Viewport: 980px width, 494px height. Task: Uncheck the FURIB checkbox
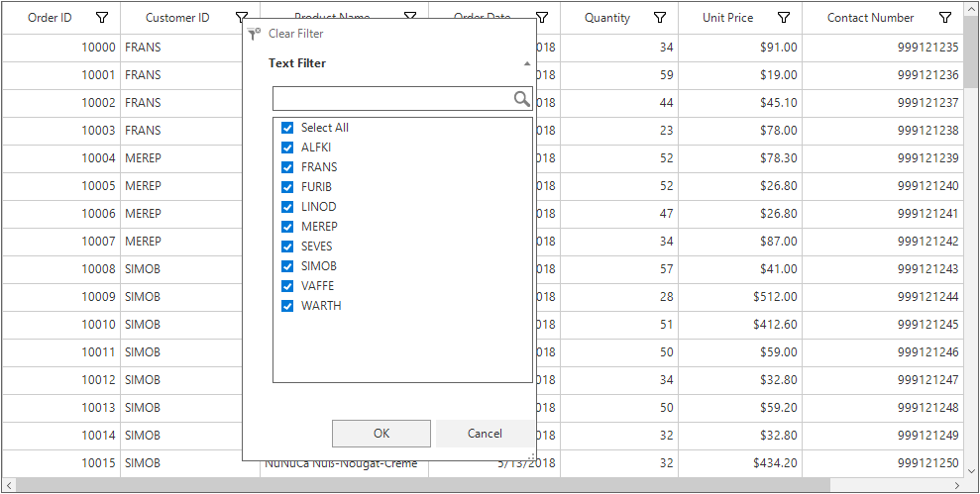(287, 187)
